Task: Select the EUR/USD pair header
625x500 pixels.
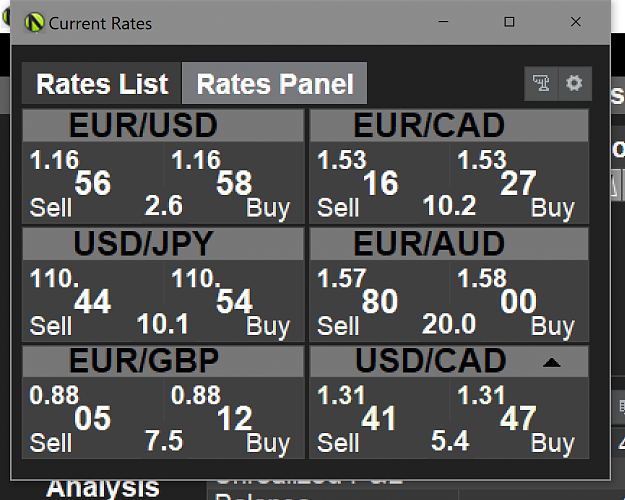Action: [x=163, y=125]
